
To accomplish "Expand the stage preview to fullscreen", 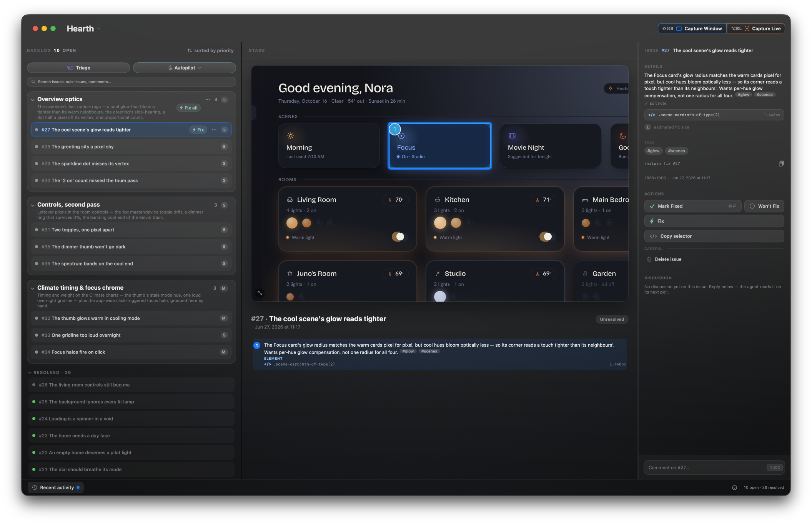I will [x=260, y=293].
